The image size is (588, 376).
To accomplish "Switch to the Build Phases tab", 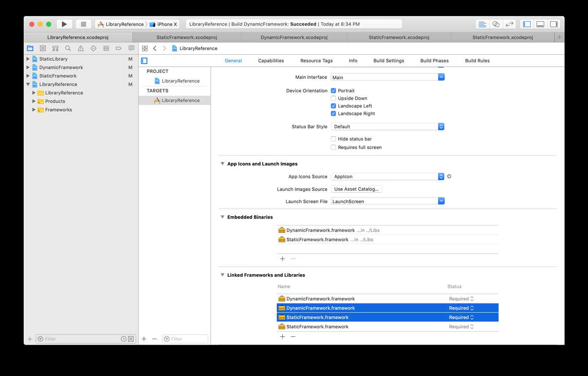I will pos(434,60).
